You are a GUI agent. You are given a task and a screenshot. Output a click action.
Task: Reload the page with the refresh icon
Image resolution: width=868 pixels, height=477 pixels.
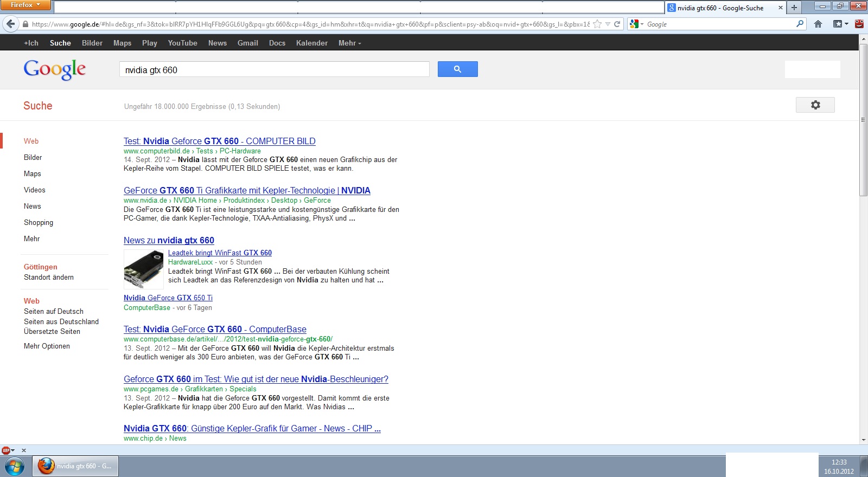point(617,24)
